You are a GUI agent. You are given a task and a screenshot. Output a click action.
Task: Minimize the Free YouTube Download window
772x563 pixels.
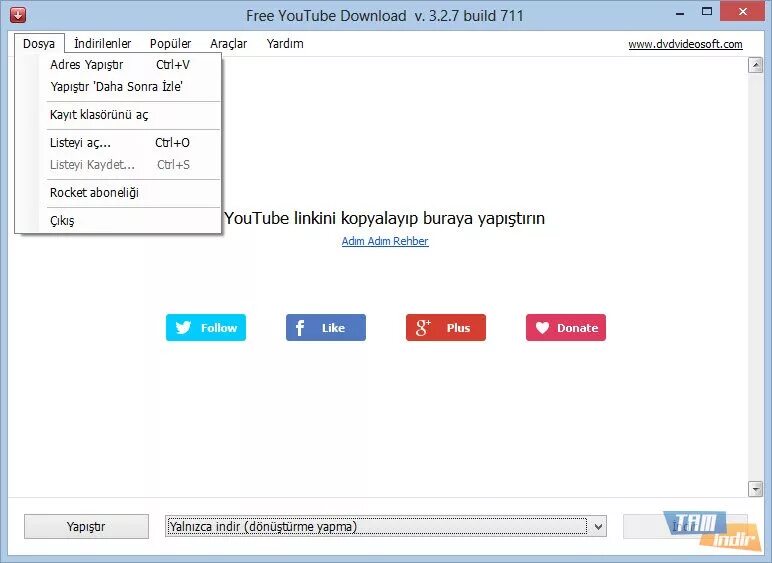click(680, 13)
